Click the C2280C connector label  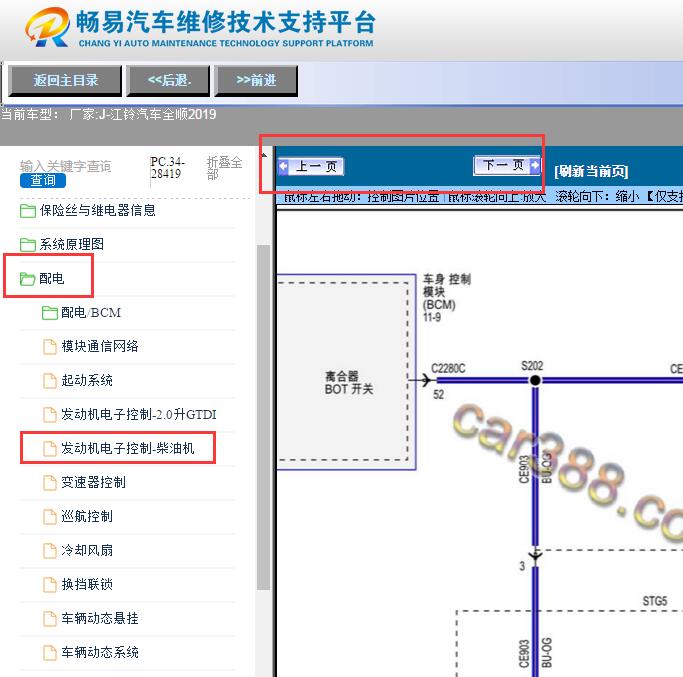(448, 369)
